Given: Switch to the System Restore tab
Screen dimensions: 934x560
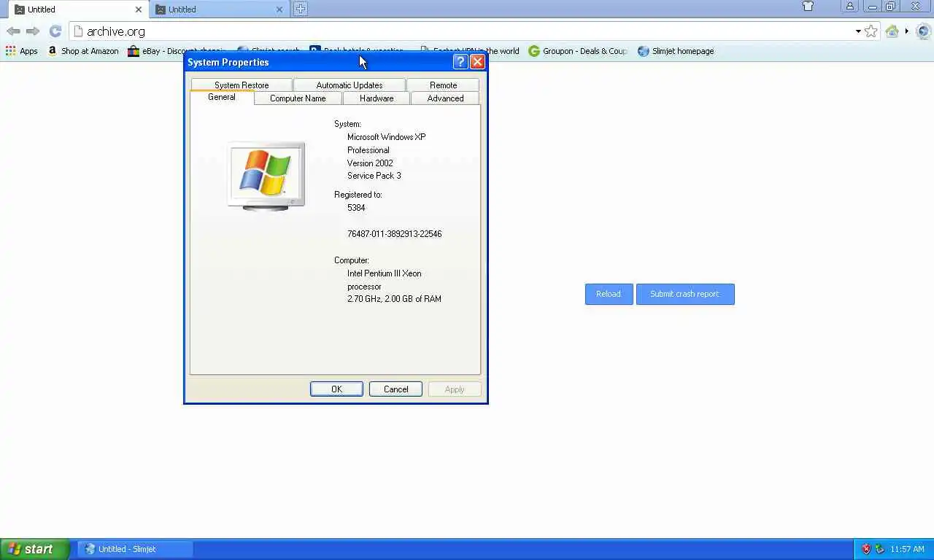Looking at the screenshot, I should click(242, 85).
